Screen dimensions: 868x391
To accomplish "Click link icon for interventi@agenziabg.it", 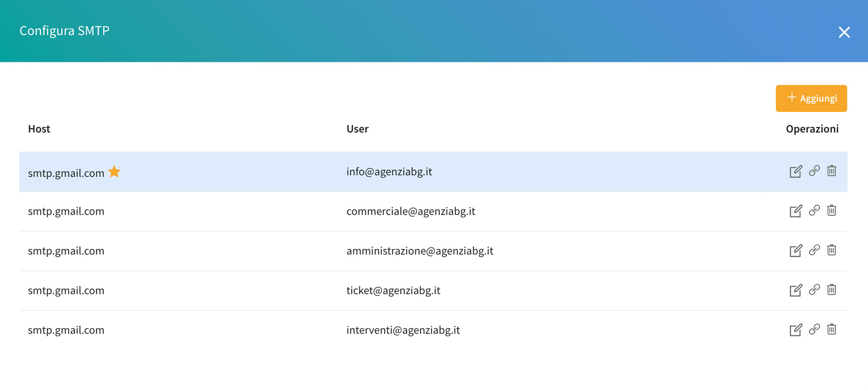I will tap(814, 329).
